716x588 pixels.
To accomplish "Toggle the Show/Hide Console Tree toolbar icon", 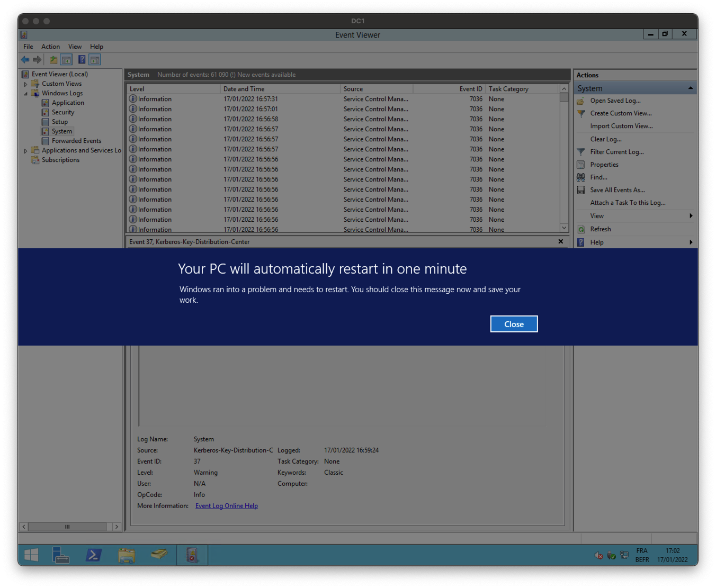I will coord(66,60).
